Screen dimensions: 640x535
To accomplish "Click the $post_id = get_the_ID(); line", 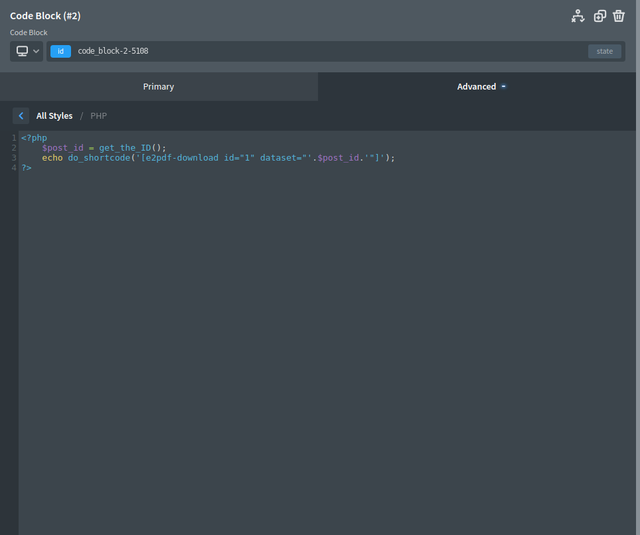I will pos(104,148).
